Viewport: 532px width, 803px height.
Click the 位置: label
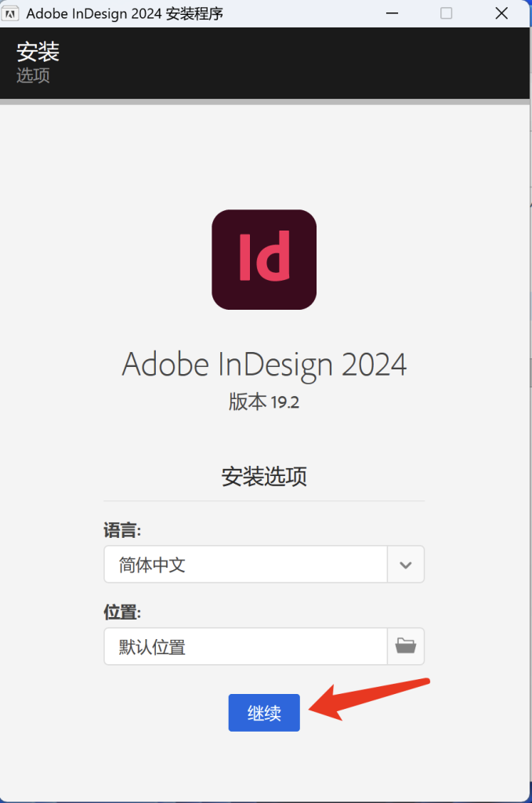(x=121, y=612)
